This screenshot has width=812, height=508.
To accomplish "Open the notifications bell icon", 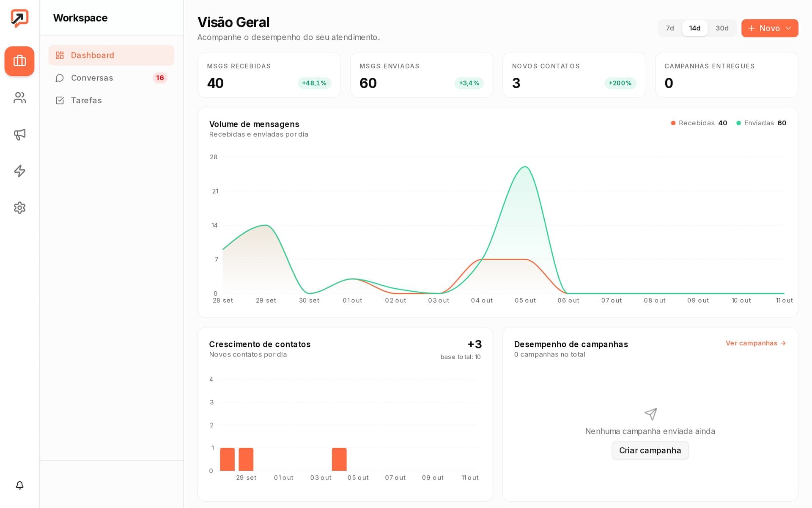I will point(19,485).
